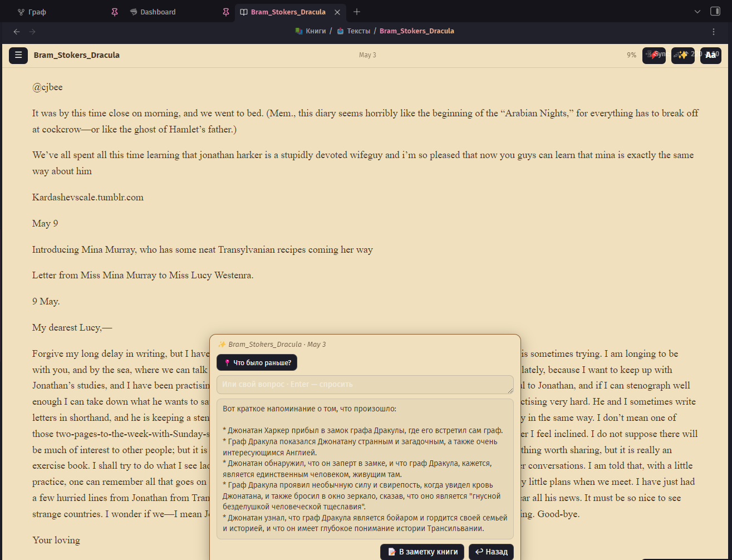Click the 'Kardashevscale.tumblr.com' line

(88, 197)
